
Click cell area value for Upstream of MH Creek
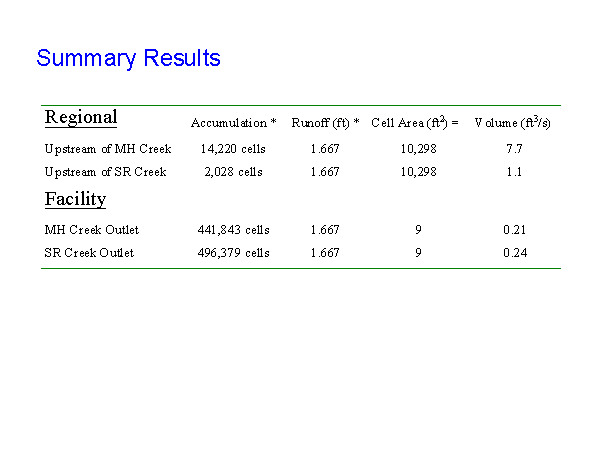tap(418, 149)
